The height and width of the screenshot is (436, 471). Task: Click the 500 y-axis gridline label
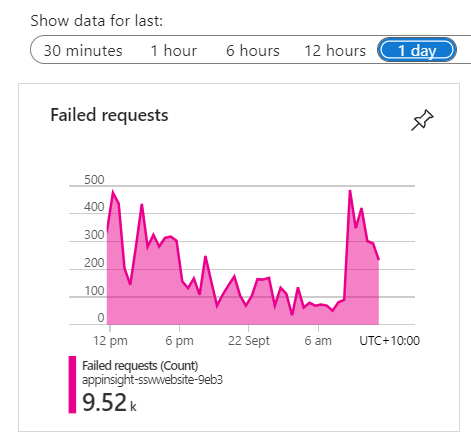point(94,180)
